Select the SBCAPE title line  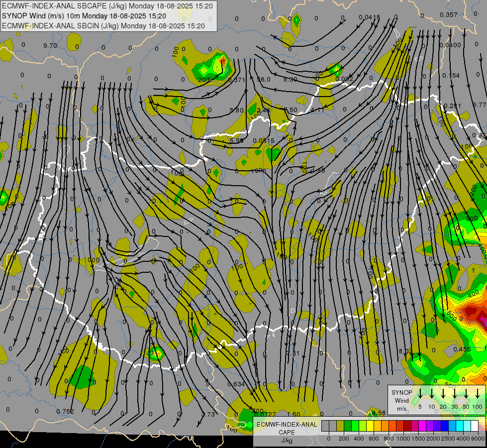click(x=107, y=6)
